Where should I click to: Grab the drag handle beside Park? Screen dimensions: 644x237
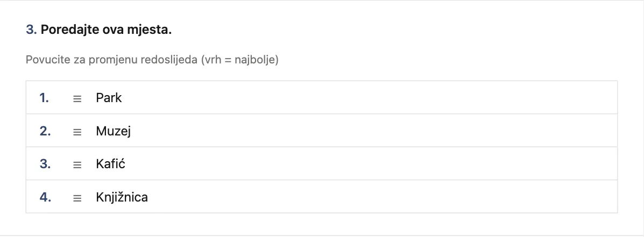point(77,98)
